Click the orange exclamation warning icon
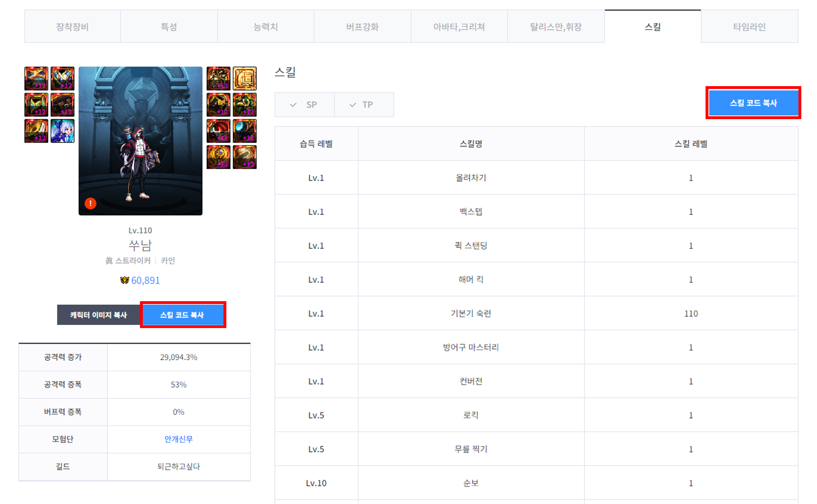 point(90,203)
